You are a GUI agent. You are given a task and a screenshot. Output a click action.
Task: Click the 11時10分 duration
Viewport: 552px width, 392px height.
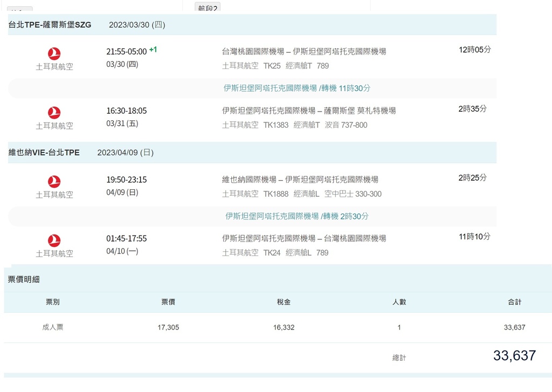(x=474, y=237)
